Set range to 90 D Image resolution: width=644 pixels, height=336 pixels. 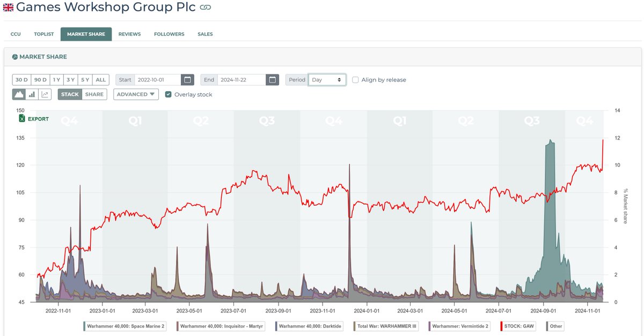[x=40, y=79]
